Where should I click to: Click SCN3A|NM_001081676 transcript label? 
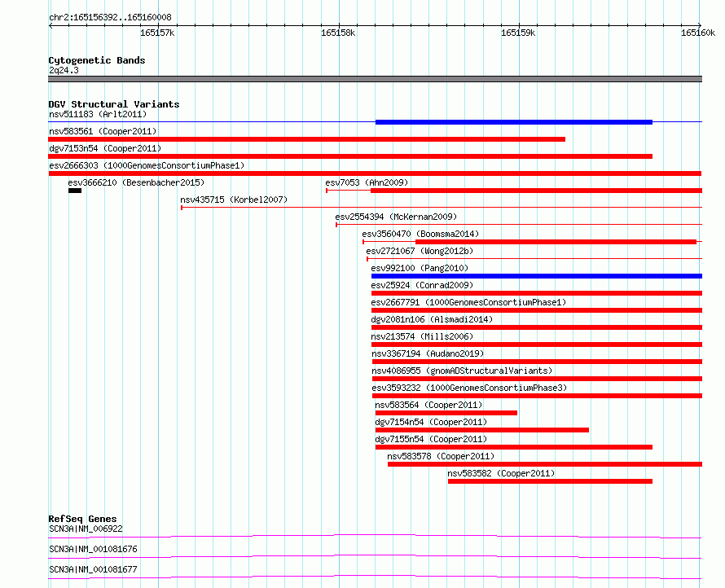pyautogui.click(x=93, y=549)
